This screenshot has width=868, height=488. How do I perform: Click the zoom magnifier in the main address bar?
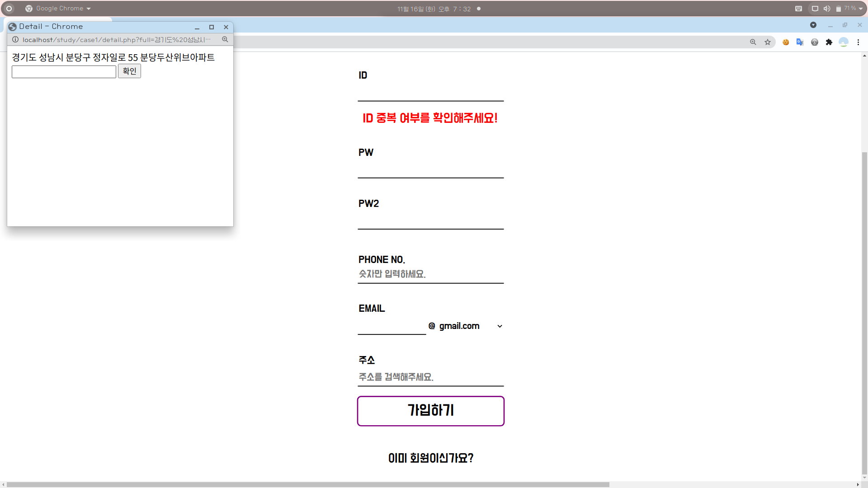(753, 42)
